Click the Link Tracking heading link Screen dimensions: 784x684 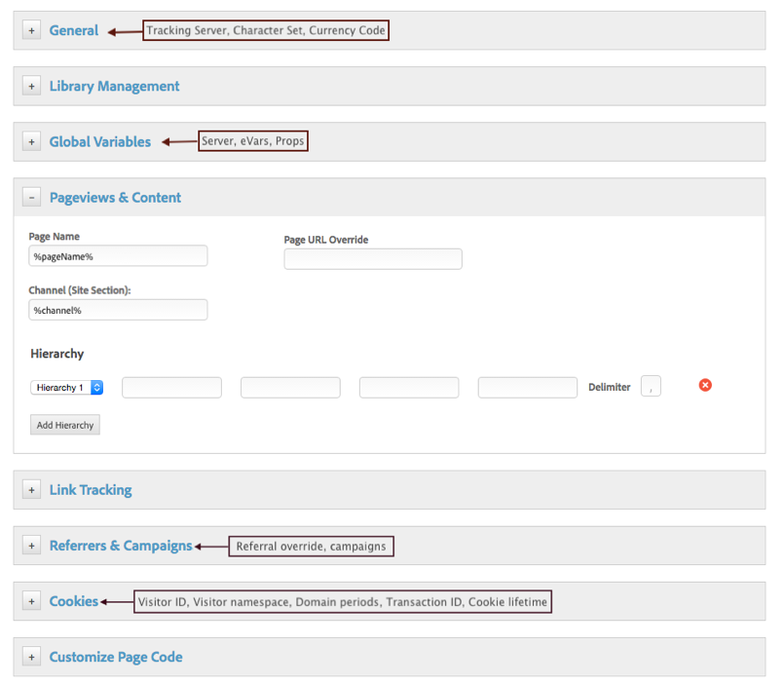[90, 489]
